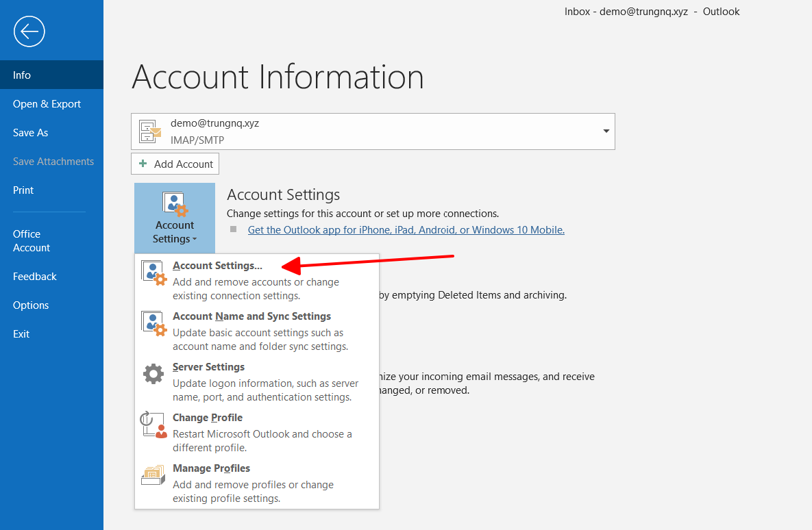Click the Account Settings button's person-gear icon
The image size is (812, 530).
175,205
